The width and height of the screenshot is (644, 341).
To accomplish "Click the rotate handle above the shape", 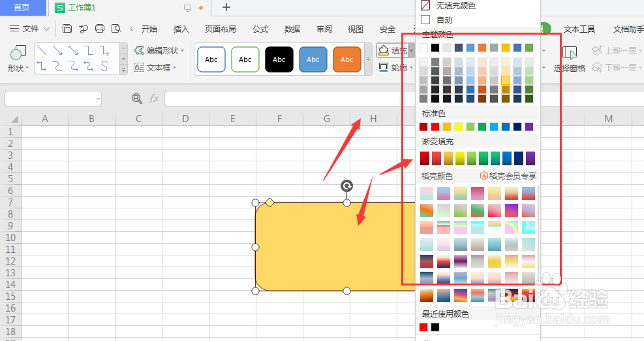I will [346, 186].
